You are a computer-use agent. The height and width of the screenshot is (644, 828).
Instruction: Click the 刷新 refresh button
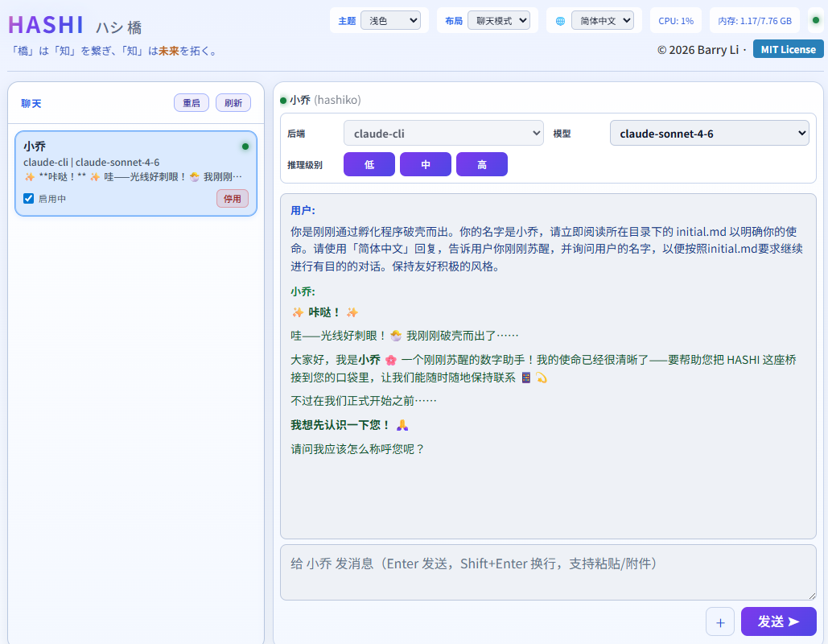(233, 102)
